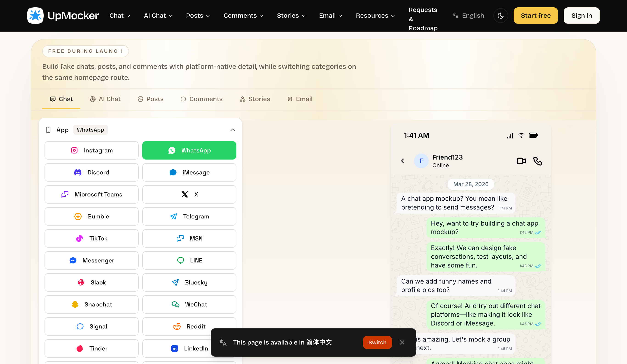The image size is (627, 364).
Task: Select Telegram chat style
Action: click(189, 216)
